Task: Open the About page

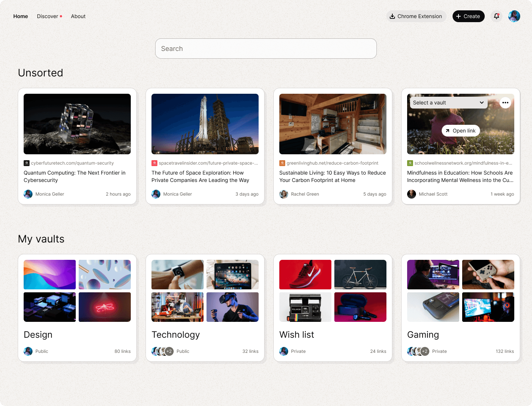Action: pyautogui.click(x=78, y=16)
